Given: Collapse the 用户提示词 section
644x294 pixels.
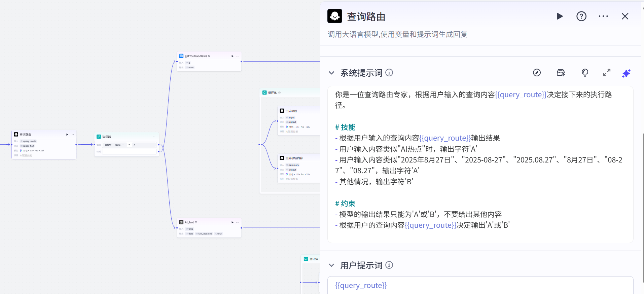Looking at the screenshot, I should click(331, 265).
